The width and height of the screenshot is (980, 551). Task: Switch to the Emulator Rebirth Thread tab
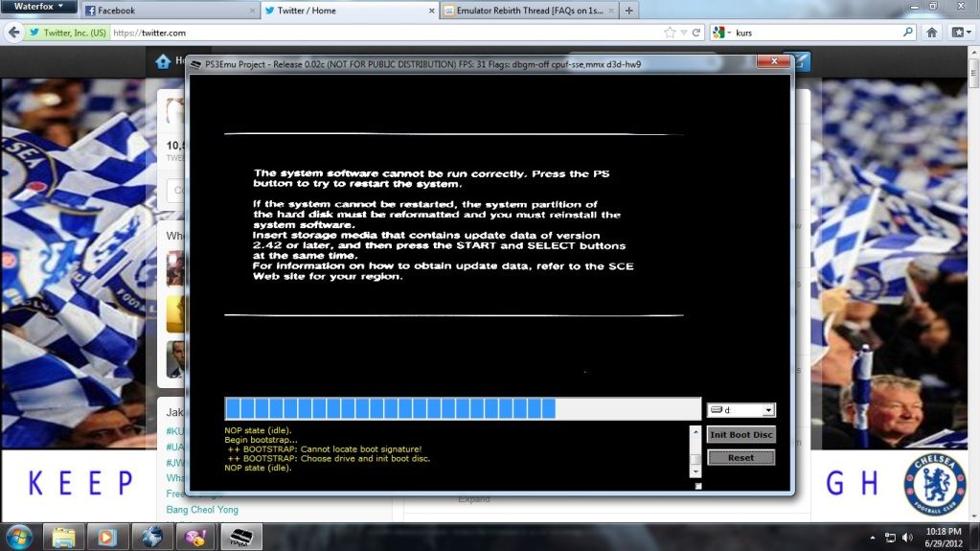527,11
